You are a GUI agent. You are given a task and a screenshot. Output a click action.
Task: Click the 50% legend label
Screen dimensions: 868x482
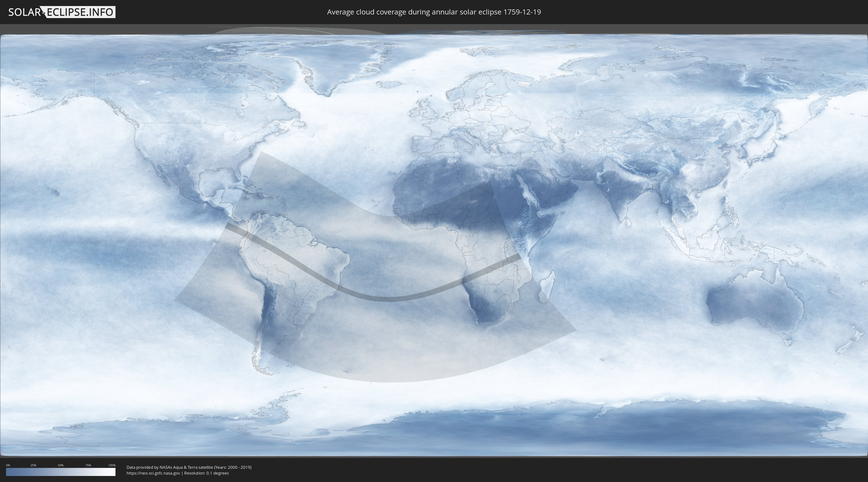coord(61,465)
